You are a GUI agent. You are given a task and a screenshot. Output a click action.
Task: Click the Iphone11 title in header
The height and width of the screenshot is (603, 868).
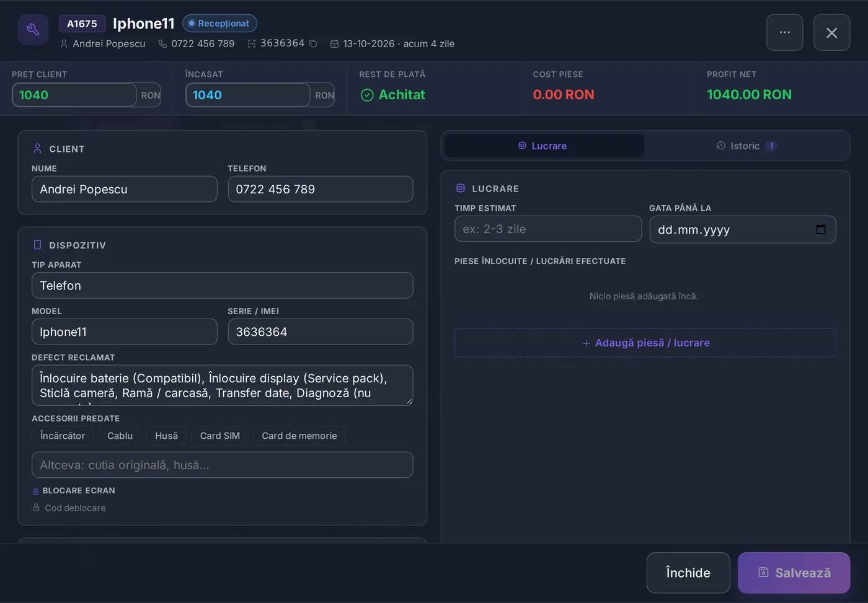point(144,24)
